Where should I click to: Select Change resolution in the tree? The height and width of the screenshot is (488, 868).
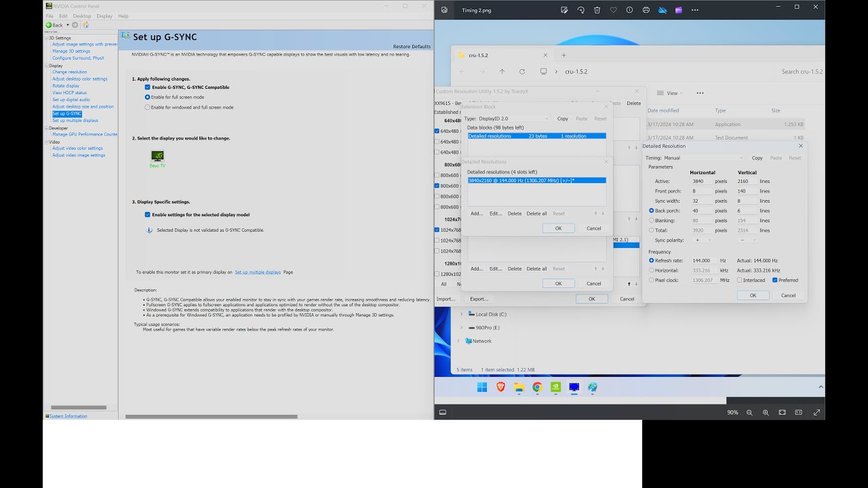(x=70, y=72)
